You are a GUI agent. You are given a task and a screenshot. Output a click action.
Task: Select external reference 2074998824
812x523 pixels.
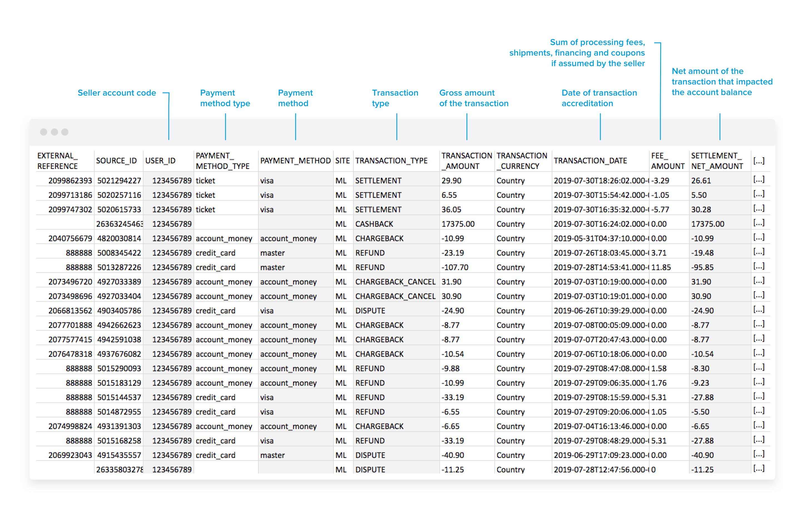coord(70,426)
